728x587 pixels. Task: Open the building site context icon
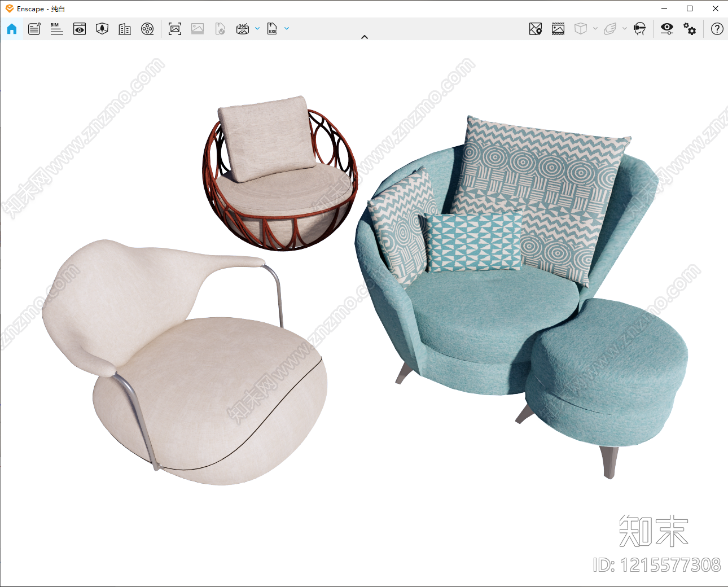point(125,29)
